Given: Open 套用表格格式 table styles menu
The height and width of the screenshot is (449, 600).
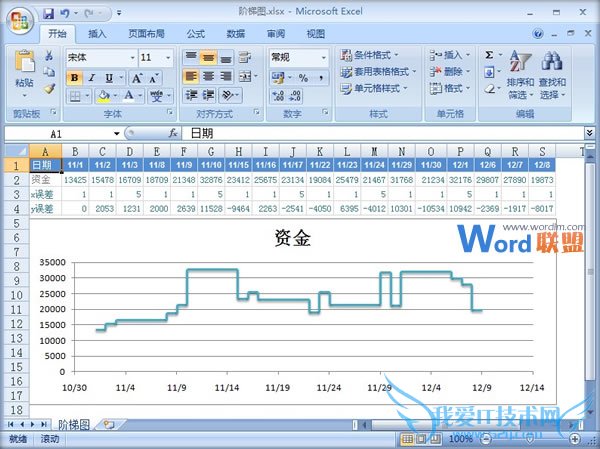Looking at the screenshot, I should (378, 72).
